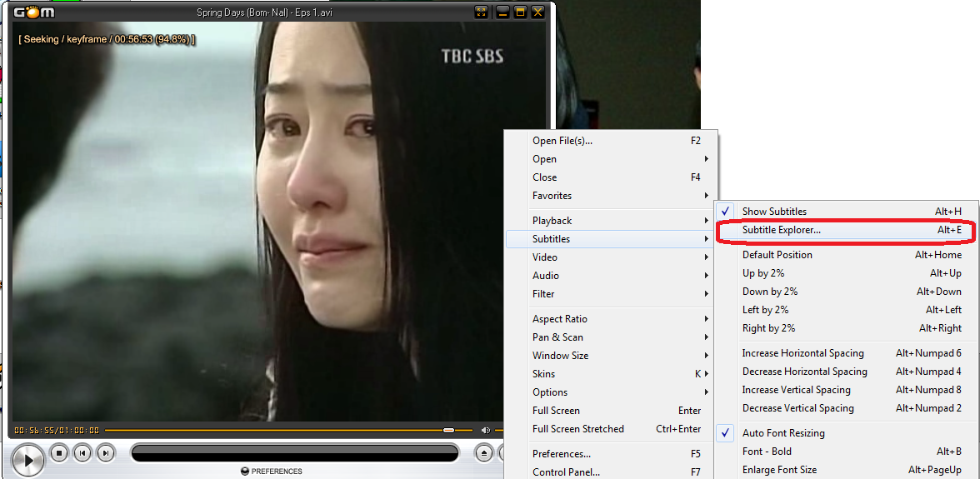Viewport: 980px width, 479px height.
Task: Maximize the GOM player window
Action: point(520,12)
